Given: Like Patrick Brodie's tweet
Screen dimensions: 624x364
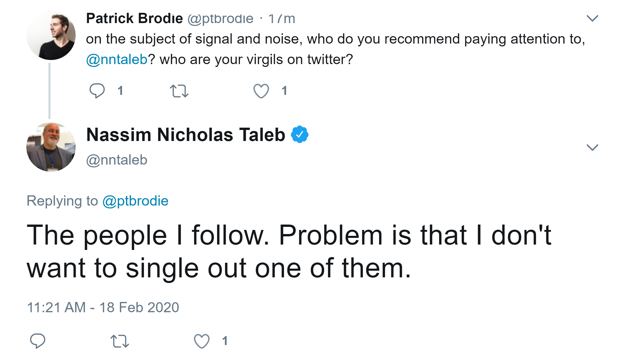Looking at the screenshot, I should [x=261, y=91].
